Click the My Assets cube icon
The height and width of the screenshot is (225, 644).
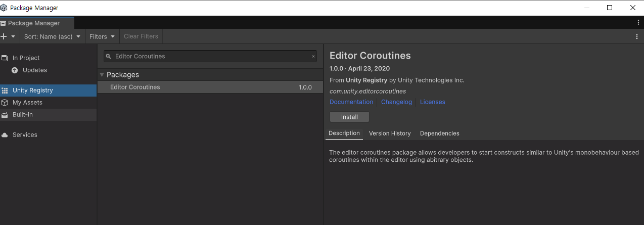click(x=5, y=103)
